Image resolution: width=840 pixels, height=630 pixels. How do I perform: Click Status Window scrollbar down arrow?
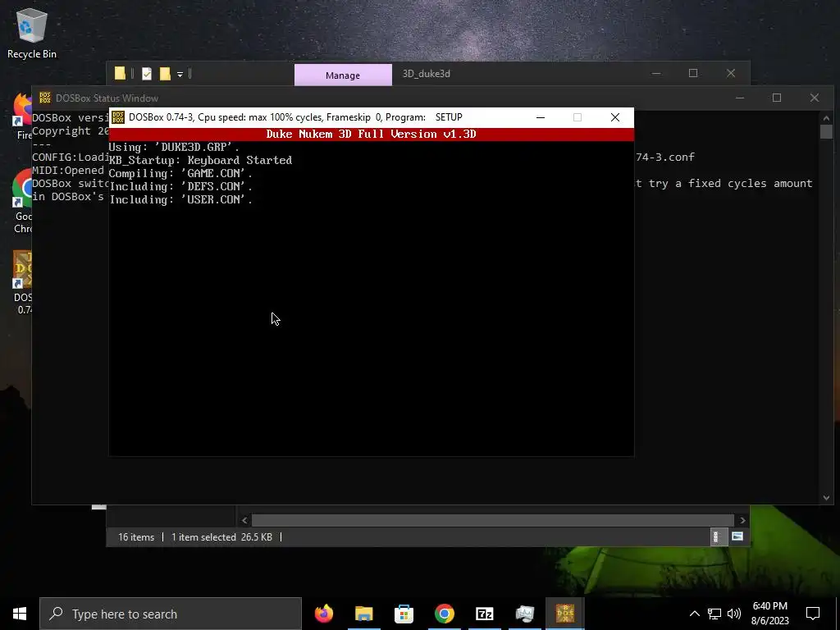826,498
